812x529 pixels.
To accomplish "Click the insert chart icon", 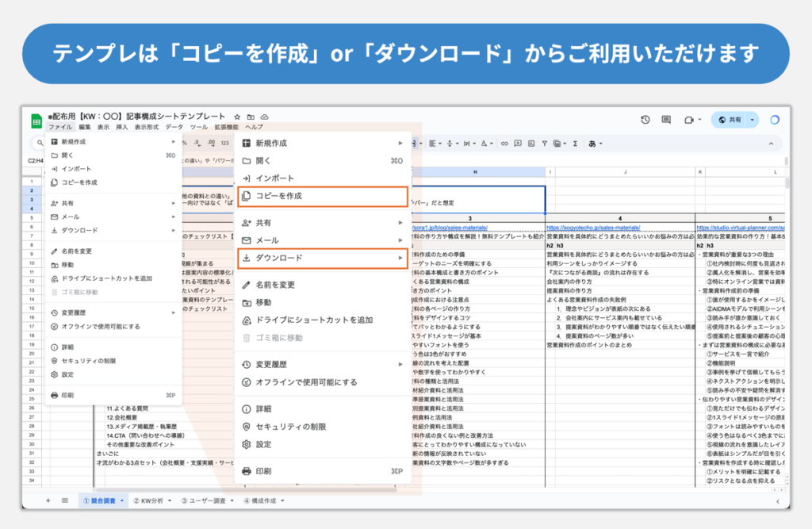I will click(x=531, y=144).
